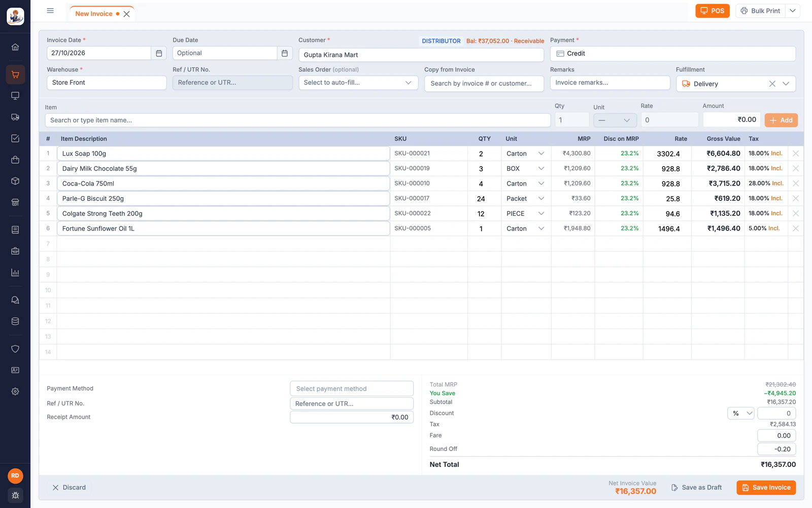Click the RD user avatar
The height and width of the screenshot is (508, 812).
pos(15,476)
